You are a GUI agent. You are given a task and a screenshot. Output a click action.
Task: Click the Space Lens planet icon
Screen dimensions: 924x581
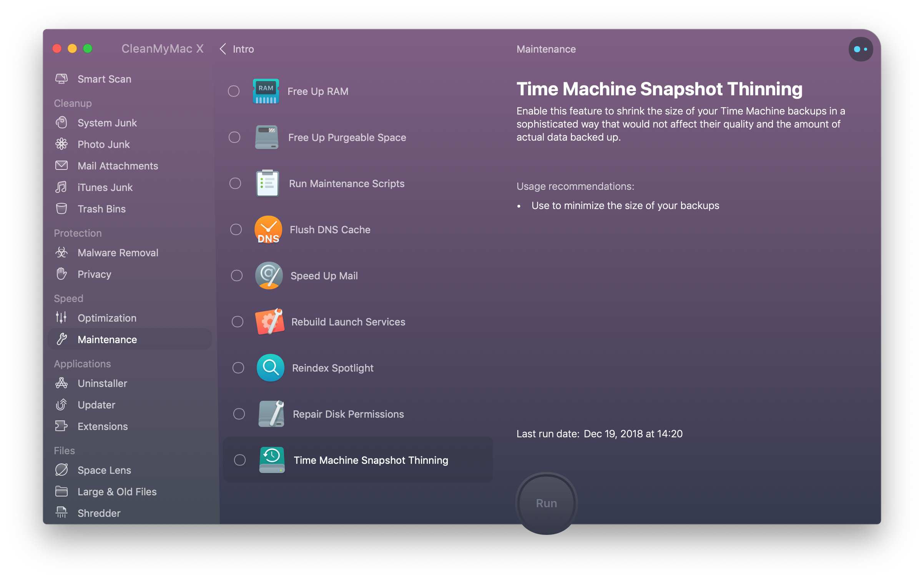click(61, 470)
